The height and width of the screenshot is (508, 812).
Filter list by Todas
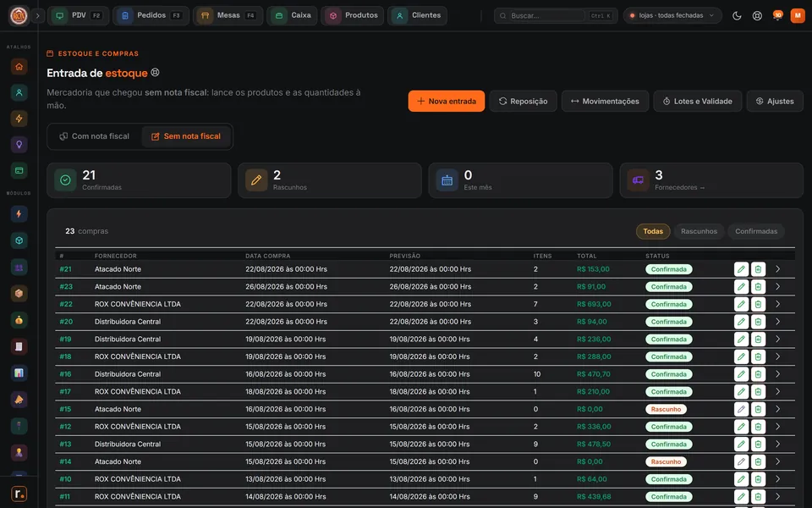[x=653, y=231]
